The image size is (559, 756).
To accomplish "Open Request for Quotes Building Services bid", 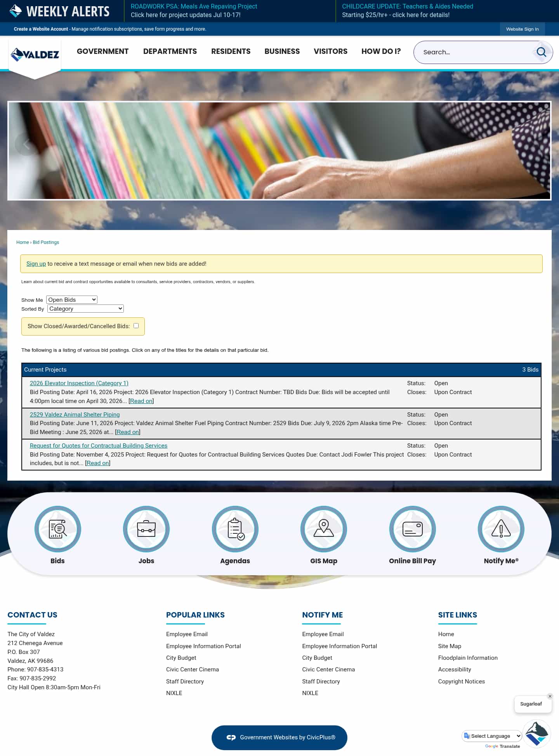I will [x=99, y=446].
